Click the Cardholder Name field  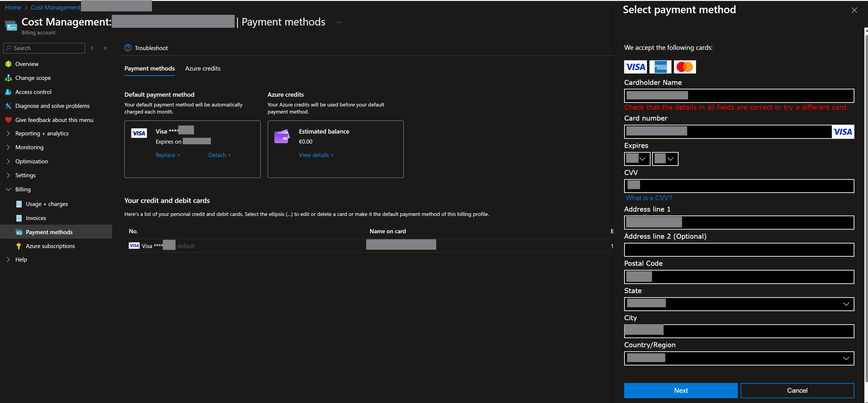739,96
